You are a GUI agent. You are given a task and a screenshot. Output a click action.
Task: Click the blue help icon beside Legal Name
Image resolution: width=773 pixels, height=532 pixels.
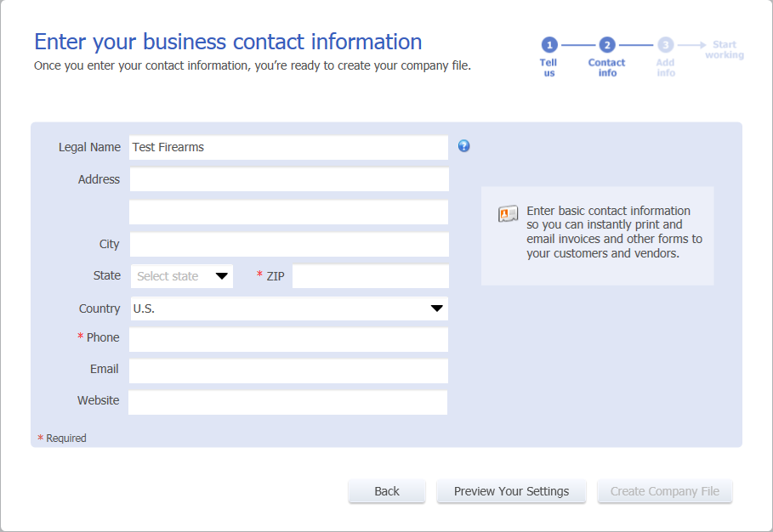[x=463, y=146]
